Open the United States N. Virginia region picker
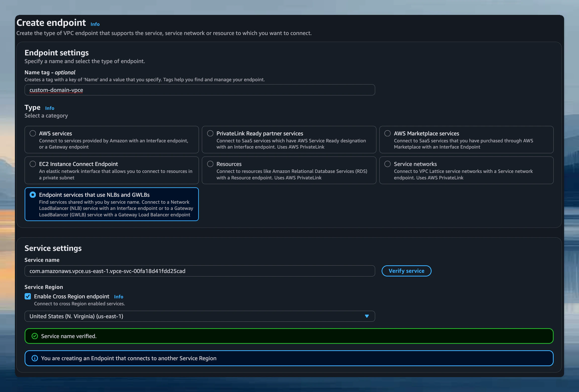579x392 pixels. 199,316
